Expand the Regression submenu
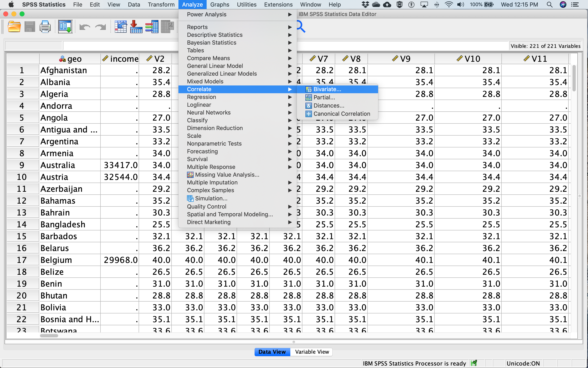This screenshot has height=368, width=588. pyautogui.click(x=237, y=97)
